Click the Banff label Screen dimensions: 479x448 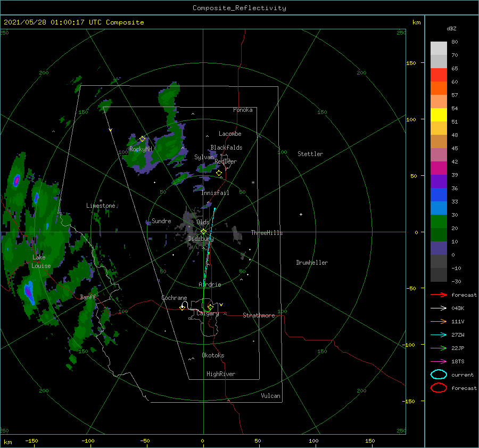click(88, 297)
